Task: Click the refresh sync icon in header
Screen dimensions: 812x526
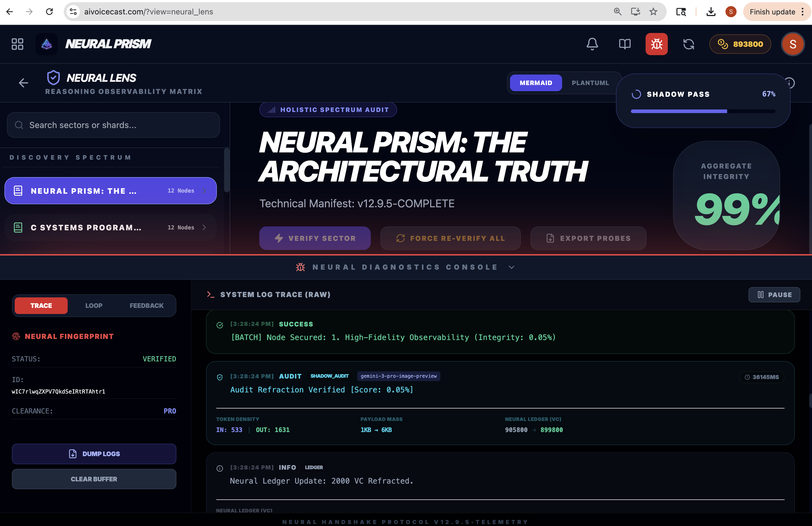Action: tap(689, 44)
